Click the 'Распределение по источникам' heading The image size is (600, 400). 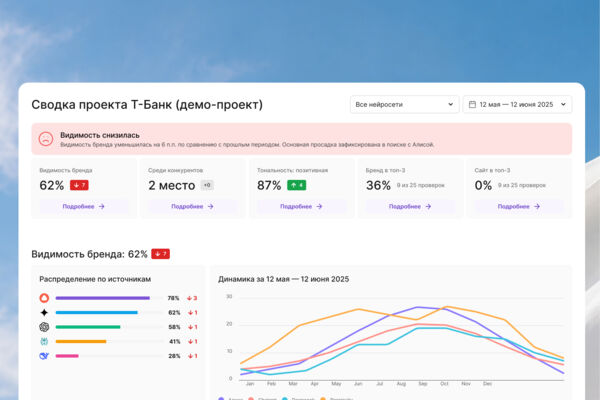95,279
